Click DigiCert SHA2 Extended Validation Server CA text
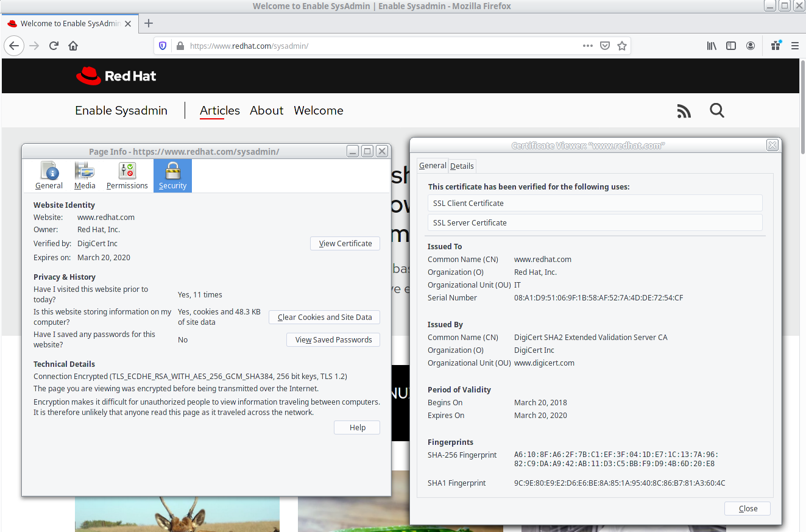 coord(590,338)
